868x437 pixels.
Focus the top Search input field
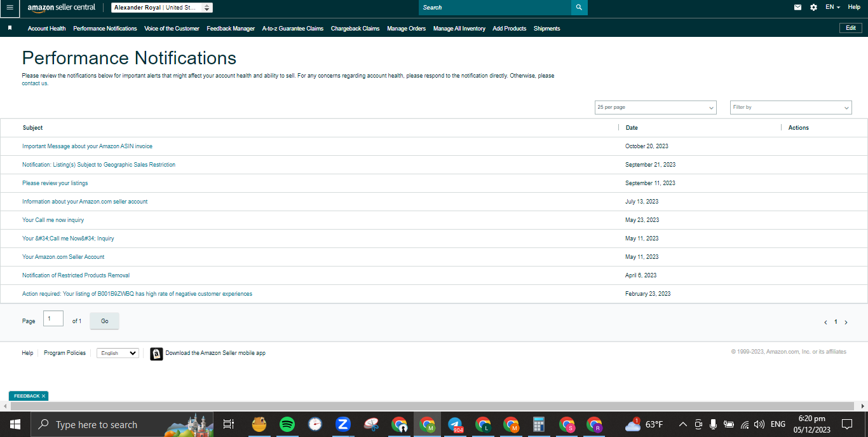tap(495, 8)
